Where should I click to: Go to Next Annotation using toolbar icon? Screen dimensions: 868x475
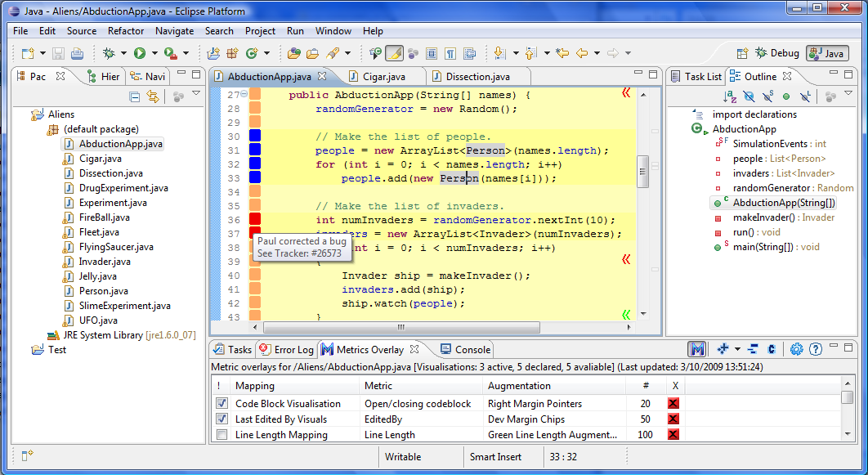pos(500,53)
